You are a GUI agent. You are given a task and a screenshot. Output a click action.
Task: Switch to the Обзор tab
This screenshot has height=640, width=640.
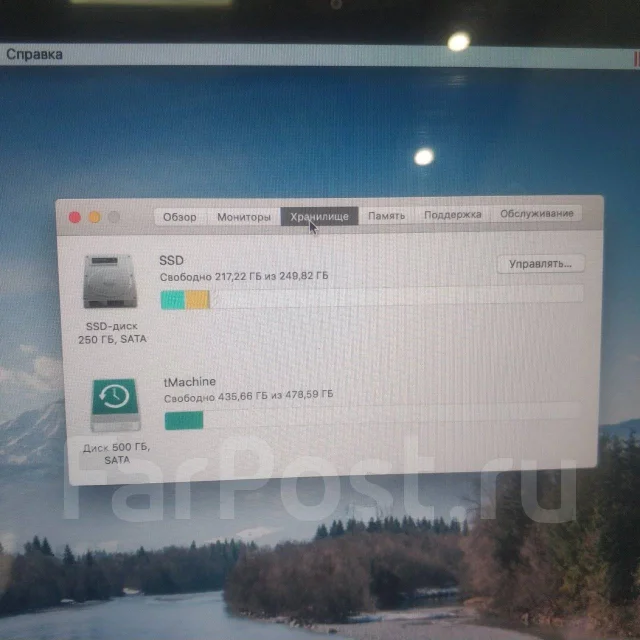click(180, 217)
